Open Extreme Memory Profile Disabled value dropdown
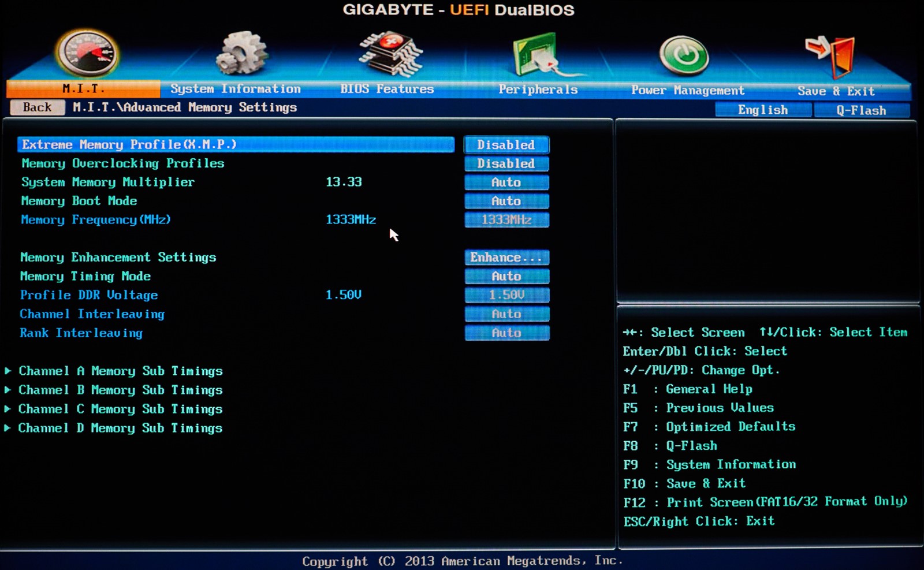Screen dimensions: 924x570 (506, 144)
